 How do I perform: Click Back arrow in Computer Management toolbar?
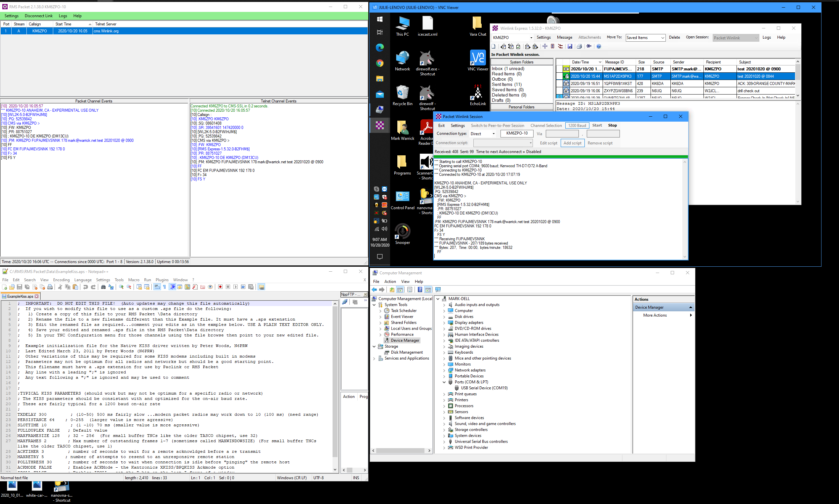[x=374, y=290]
